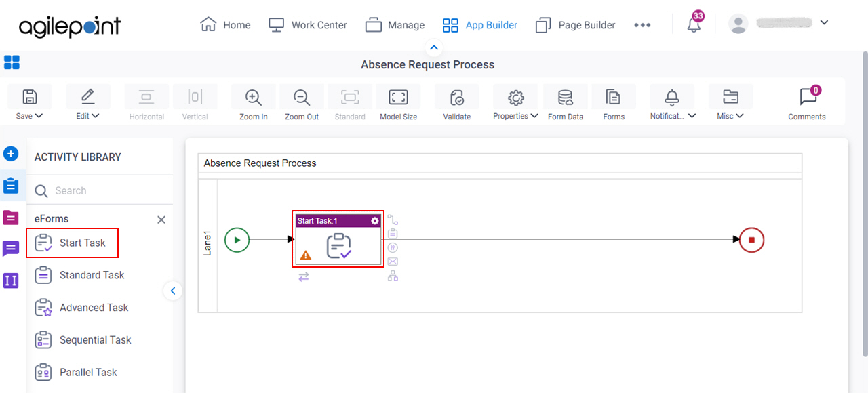Click the connector line icon beside Start Task.1
Screen dimensions: 868x393
pos(393,220)
